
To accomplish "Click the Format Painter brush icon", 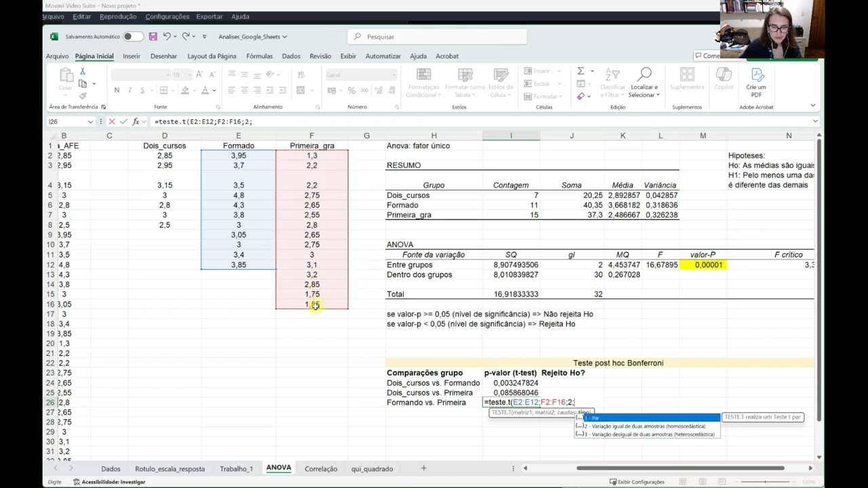I will pyautogui.click(x=82, y=96).
